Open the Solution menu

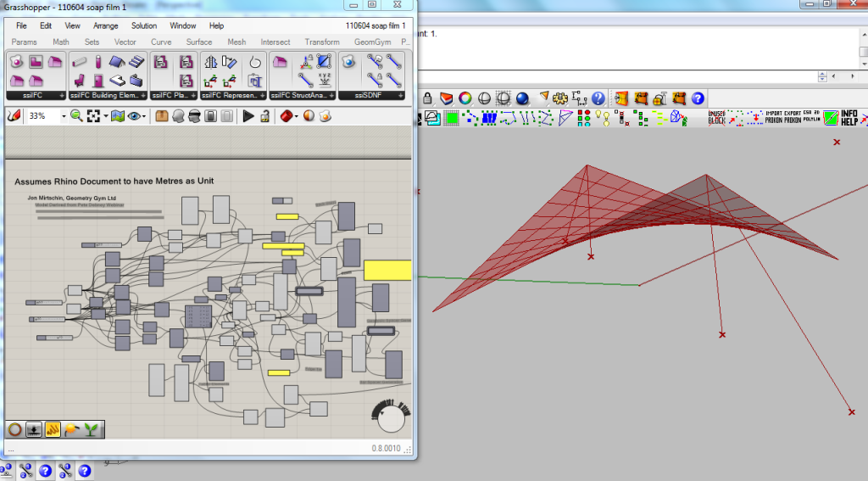(144, 26)
